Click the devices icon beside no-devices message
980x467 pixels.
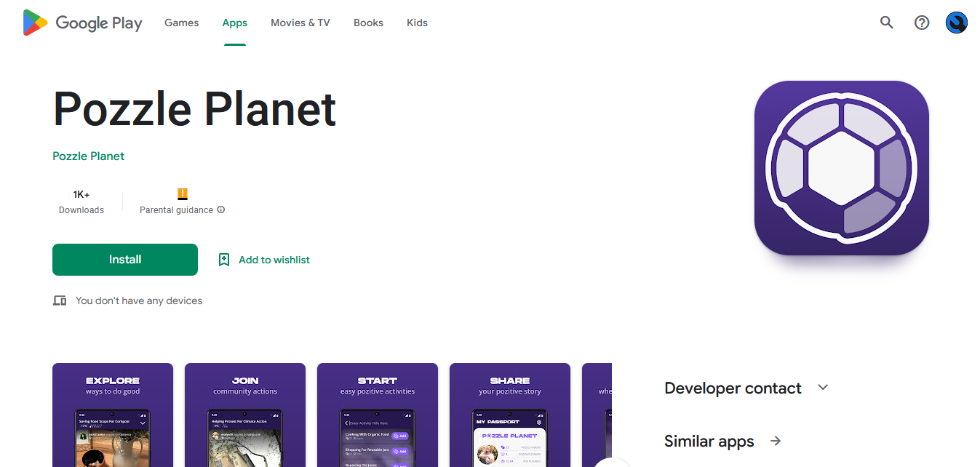click(x=60, y=301)
